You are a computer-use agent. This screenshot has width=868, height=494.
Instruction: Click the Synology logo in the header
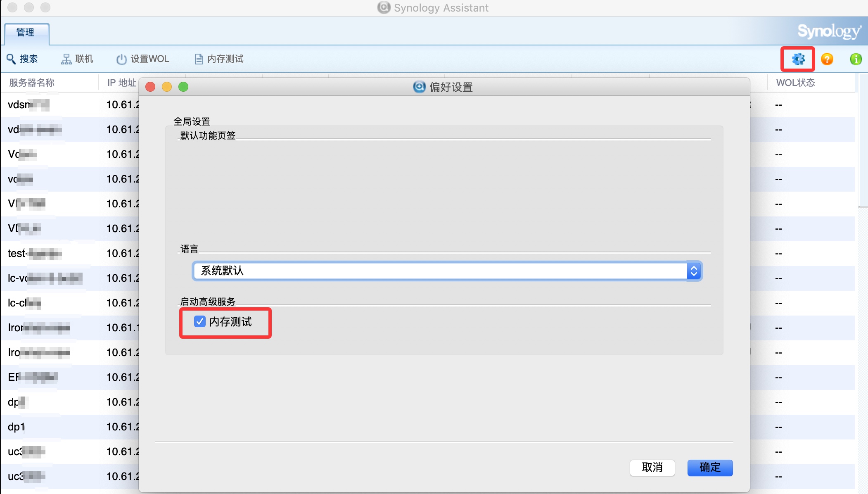click(x=829, y=31)
